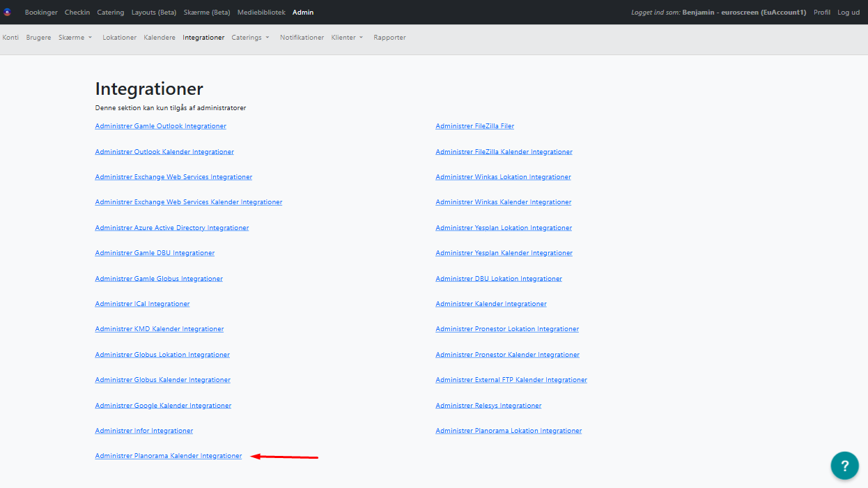The height and width of the screenshot is (488, 868).
Task: Open Administrer Globus Lokation Integrationer
Action: coord(162,355)
